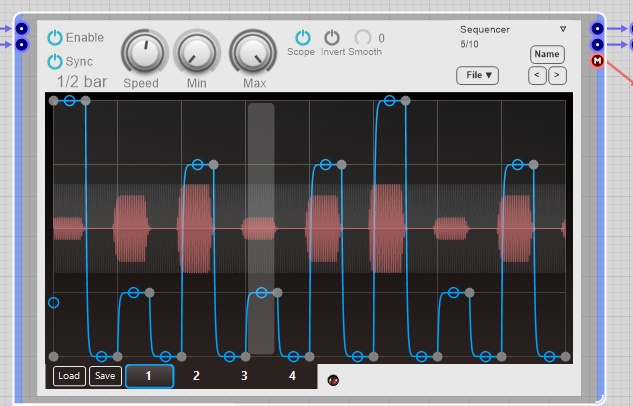Open the File dropdown menu

(x=477, y=75)
